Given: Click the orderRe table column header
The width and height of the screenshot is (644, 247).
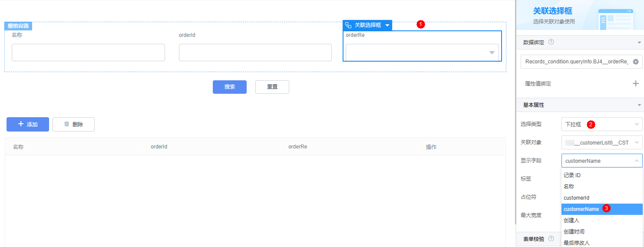Looking at the screenshot, I should (297, 147).
